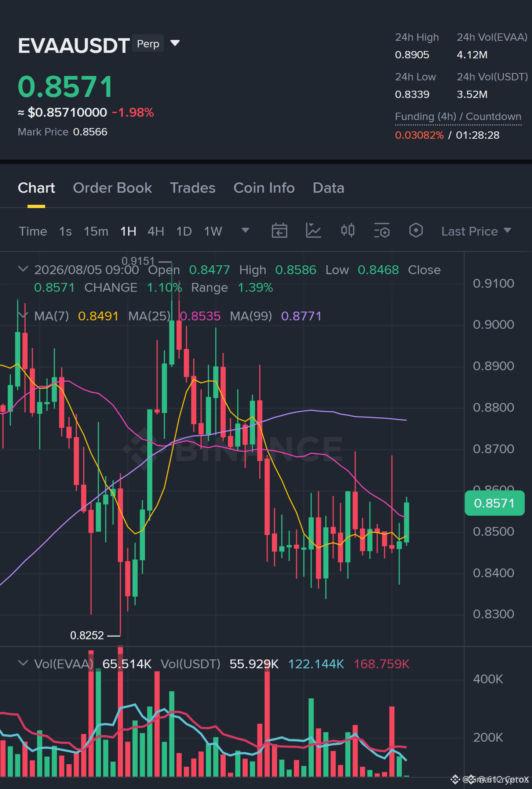Select the 1W interval
The image size is (532, 789).
point(213,231)
